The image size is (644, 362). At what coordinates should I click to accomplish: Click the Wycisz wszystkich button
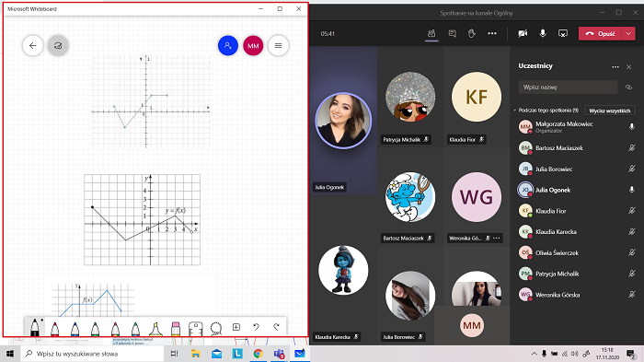click(609, 111)
